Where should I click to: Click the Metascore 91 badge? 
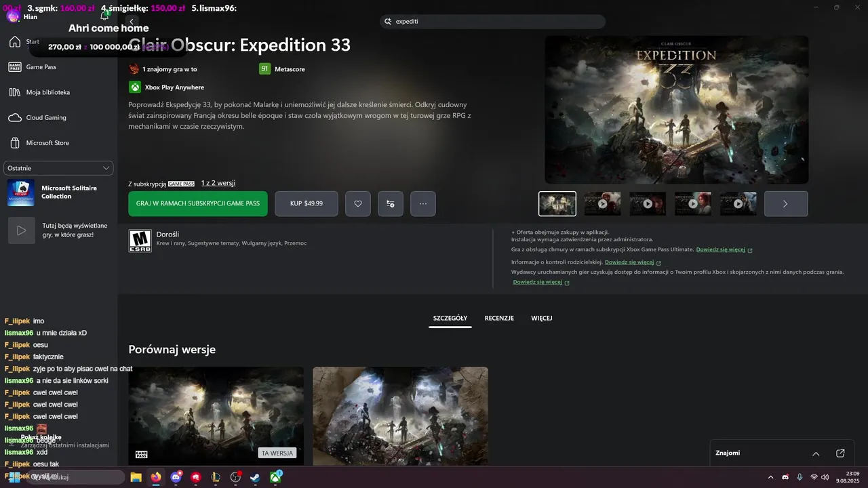pos(264,69)
